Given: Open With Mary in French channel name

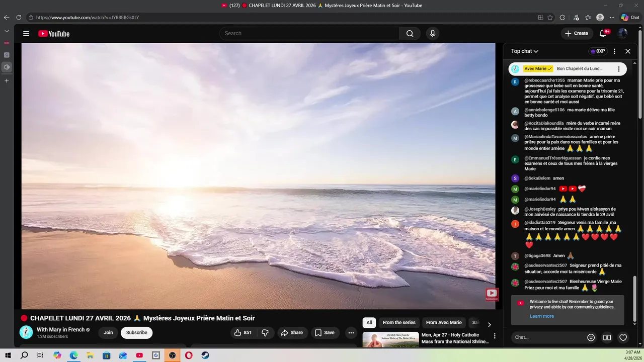Looking at the screenshot, I should pos(60,330).
